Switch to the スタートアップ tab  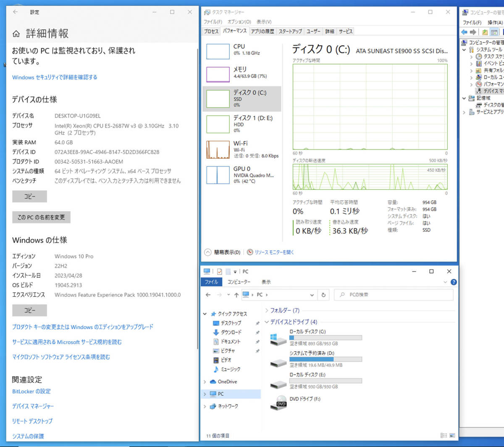pos(290,31)
